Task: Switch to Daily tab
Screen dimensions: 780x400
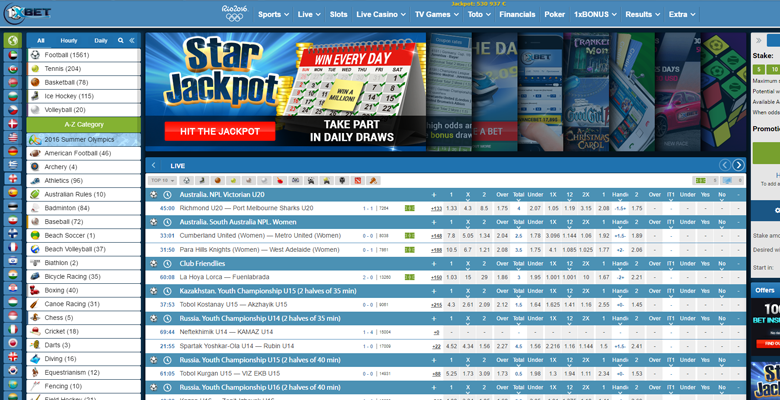Action: pyautogui.click(x=100, y=40)
